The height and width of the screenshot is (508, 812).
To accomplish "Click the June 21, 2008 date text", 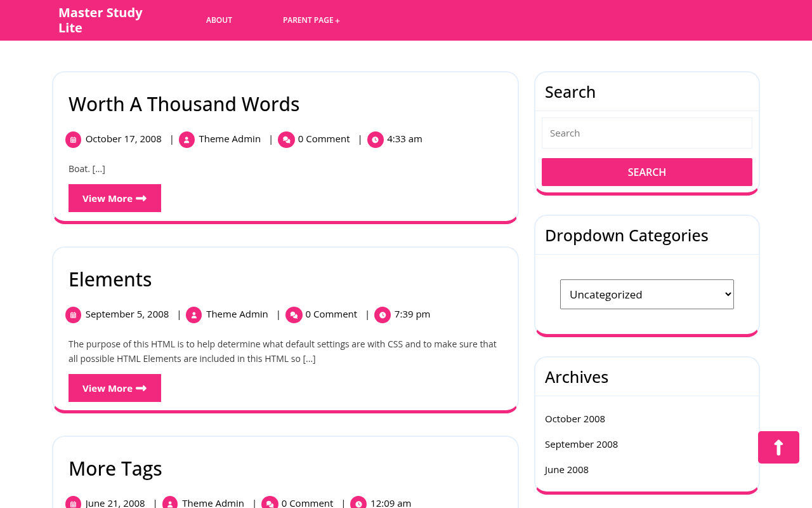I will 115,503.
